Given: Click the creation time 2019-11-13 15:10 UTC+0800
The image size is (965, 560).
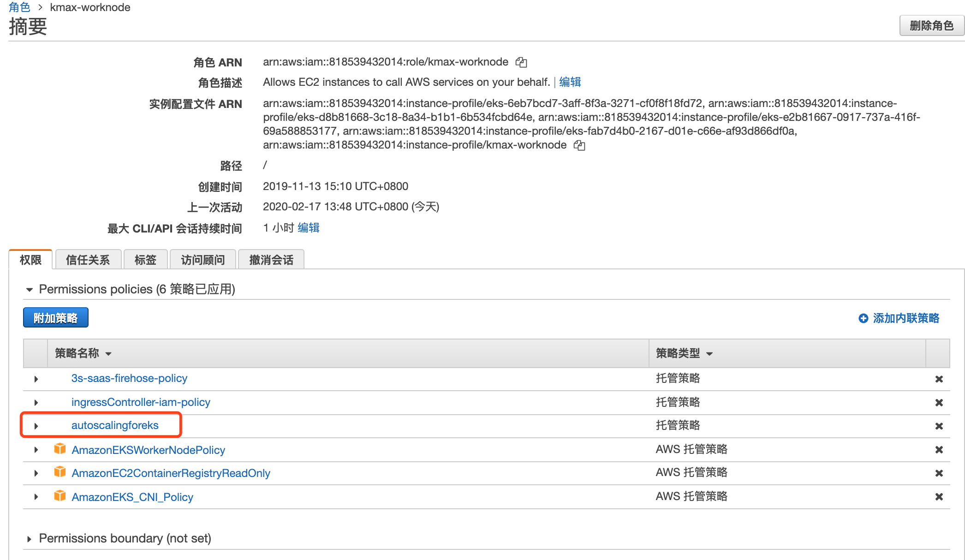Looking at the screenshot, I should (x=335, y=186).
